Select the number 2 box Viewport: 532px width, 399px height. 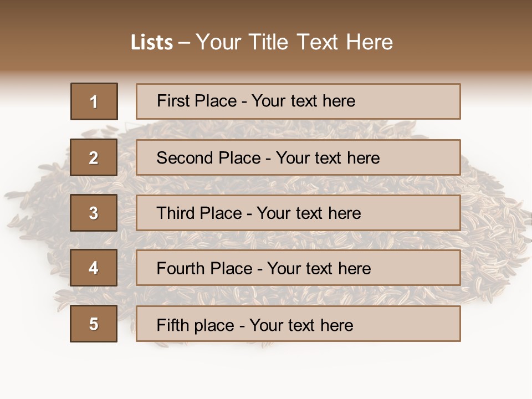94,157
